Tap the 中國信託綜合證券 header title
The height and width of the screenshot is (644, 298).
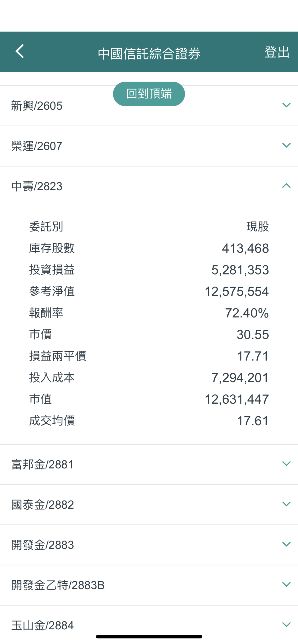pyautogui.click(x=149, y=54)
